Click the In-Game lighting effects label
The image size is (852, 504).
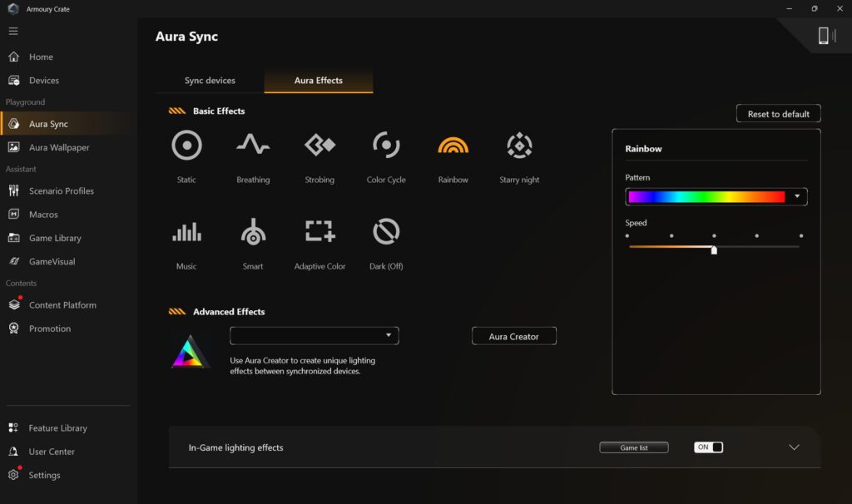[235, 447]
